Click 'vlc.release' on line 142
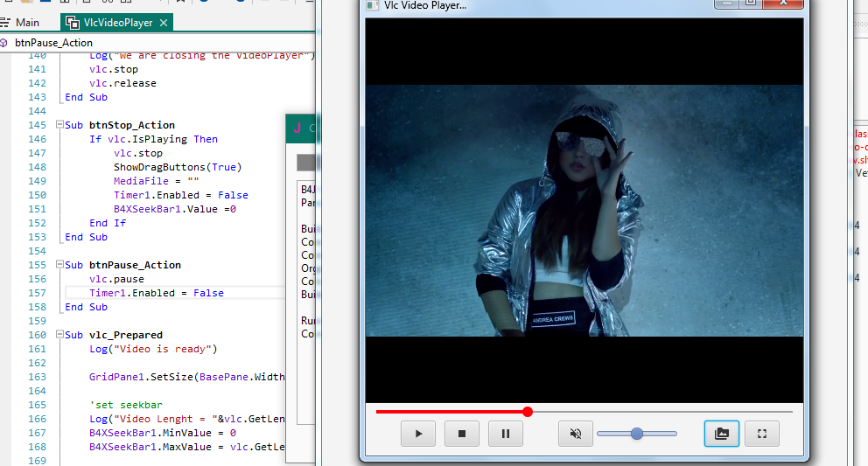 (x=122, y=83)
